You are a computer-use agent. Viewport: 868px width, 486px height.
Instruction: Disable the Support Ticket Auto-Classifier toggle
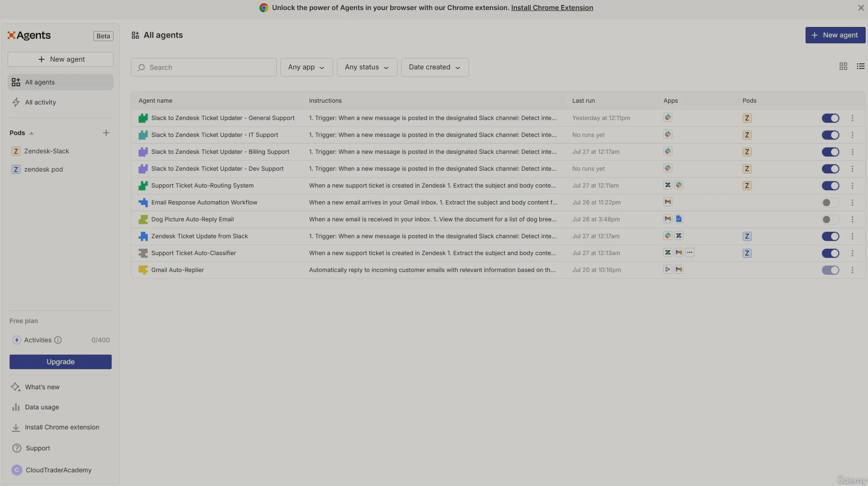click(831, 253)
